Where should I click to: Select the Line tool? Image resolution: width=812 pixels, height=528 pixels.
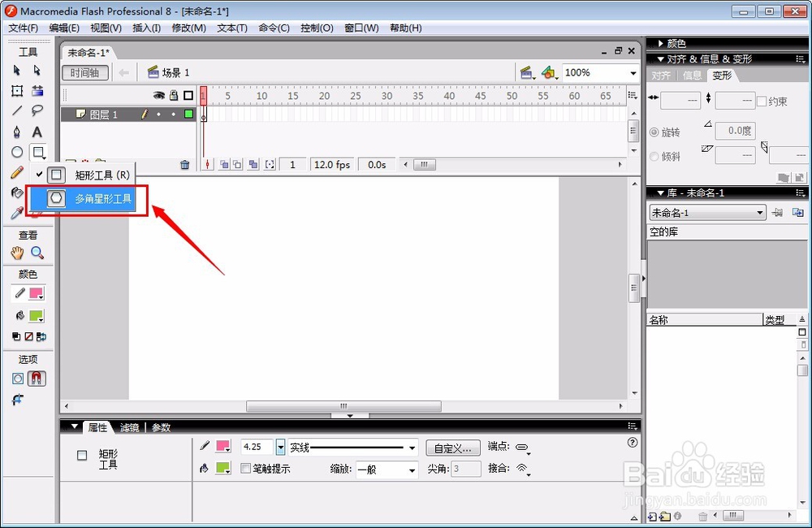17,110
